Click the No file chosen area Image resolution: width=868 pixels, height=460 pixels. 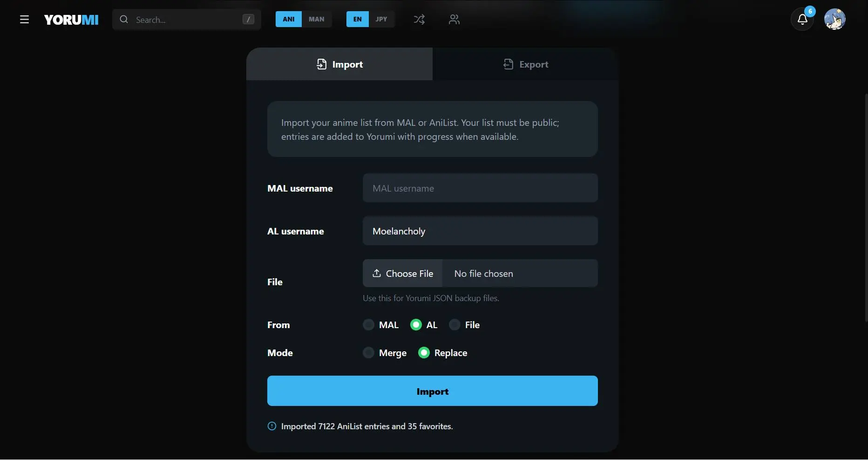[x=520, y=274]
